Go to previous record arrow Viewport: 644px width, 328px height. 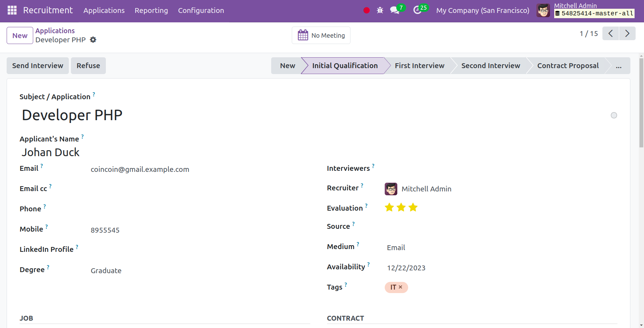click(x=610, y=34)
